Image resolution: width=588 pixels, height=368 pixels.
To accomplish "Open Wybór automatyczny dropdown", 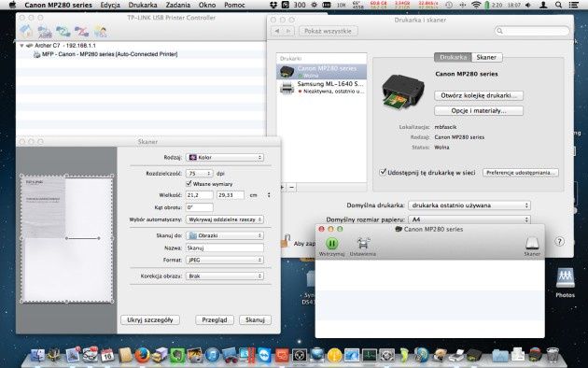I will point(225,219).
